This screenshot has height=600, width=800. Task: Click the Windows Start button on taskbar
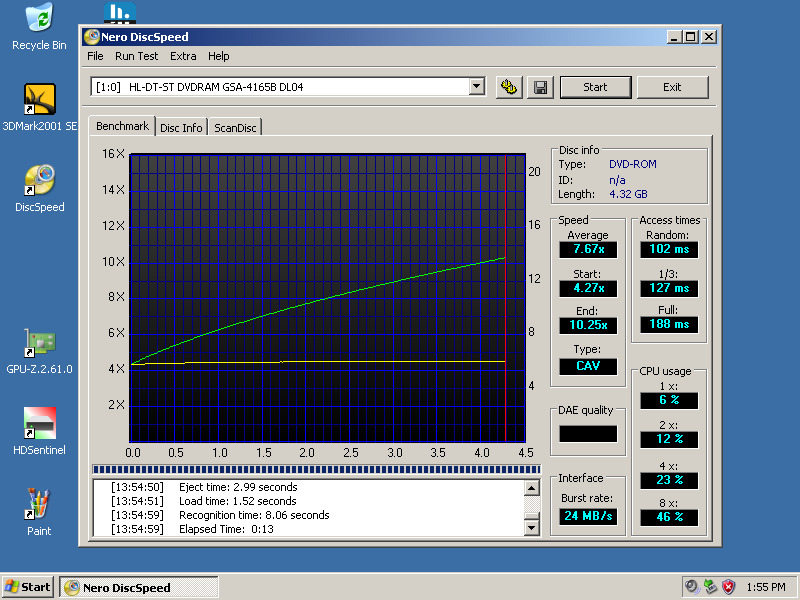[28, 587]
